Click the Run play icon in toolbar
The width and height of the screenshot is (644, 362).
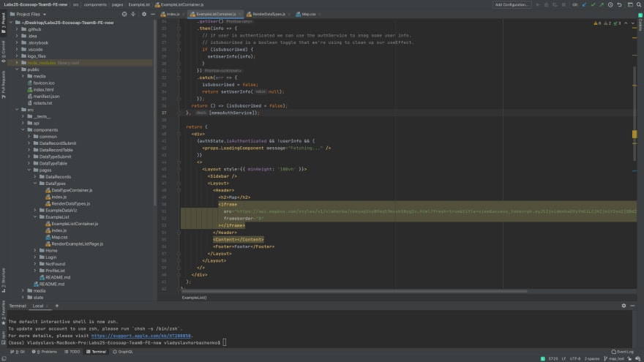coord(538,4)
